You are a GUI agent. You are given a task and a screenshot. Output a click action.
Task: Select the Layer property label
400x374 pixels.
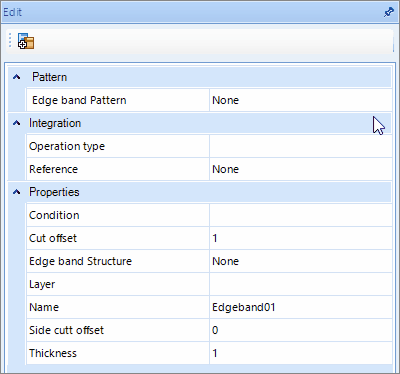tap(42, 285)
